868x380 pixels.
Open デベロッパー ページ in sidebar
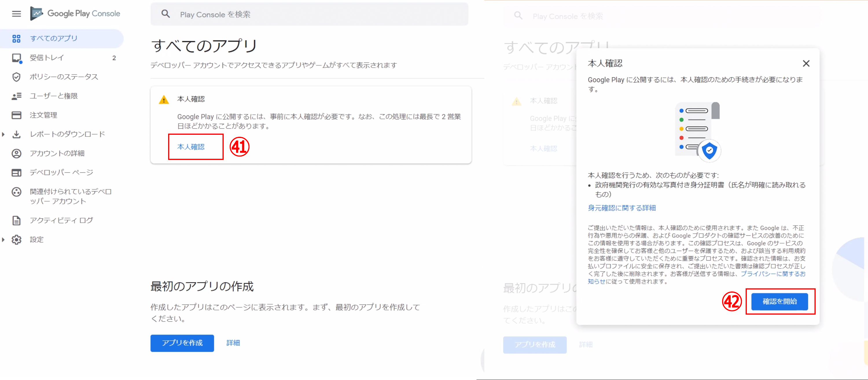(x=62, y=173)
